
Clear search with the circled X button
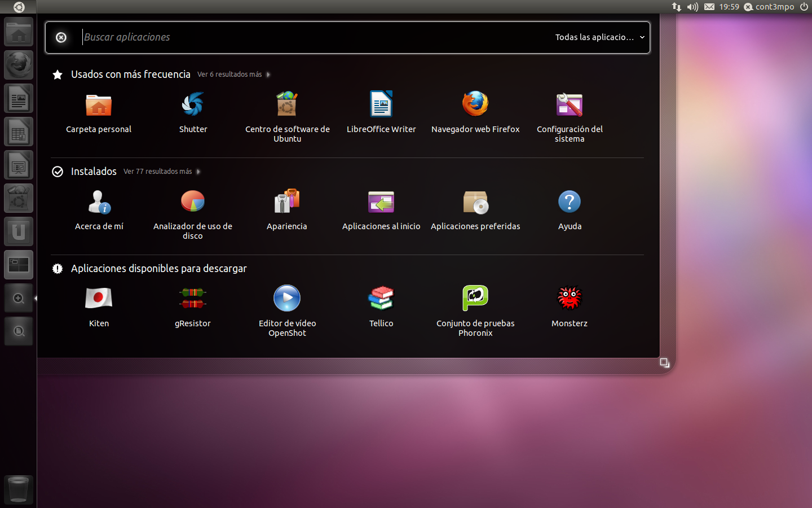tap(61, 37)
